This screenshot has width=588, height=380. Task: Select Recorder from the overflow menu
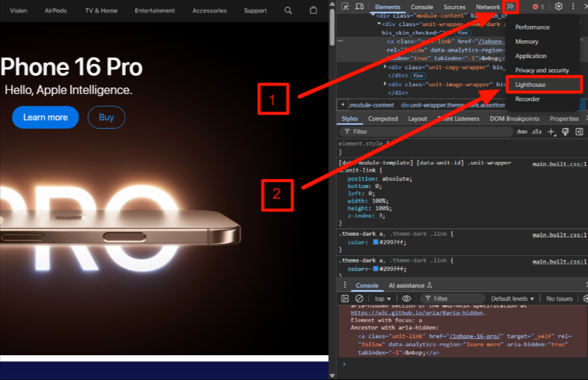[527, 99]
